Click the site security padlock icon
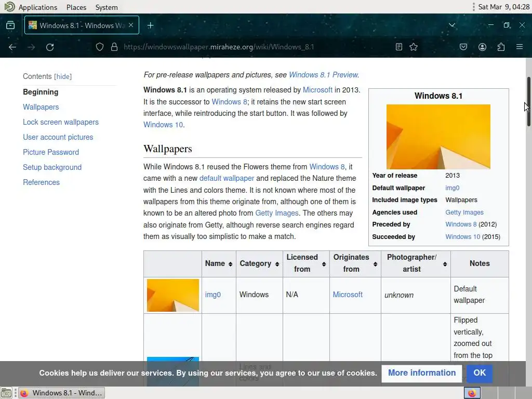532x399 pixels. 114,47
